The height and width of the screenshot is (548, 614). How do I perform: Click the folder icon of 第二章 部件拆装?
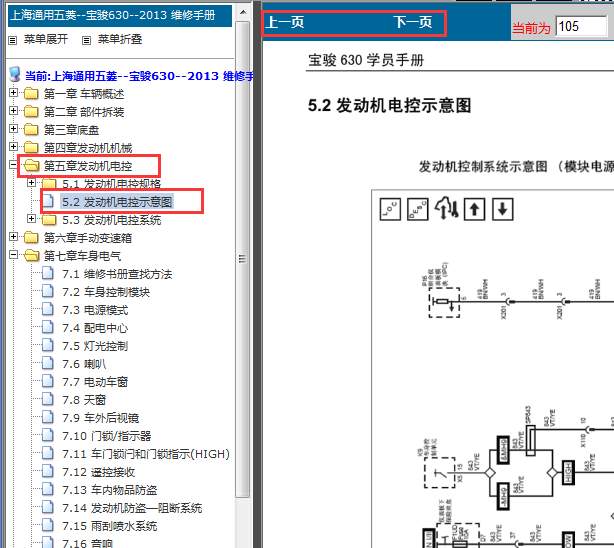coord(31,112)
